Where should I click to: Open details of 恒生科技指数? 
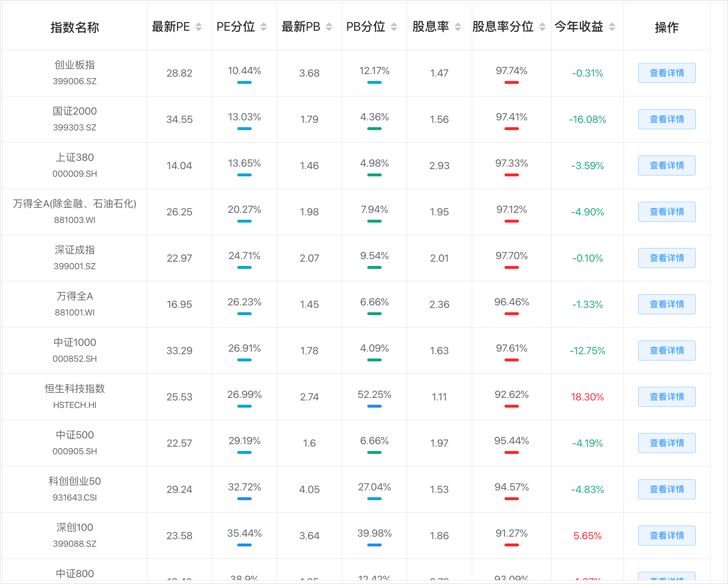coord(667,397)
